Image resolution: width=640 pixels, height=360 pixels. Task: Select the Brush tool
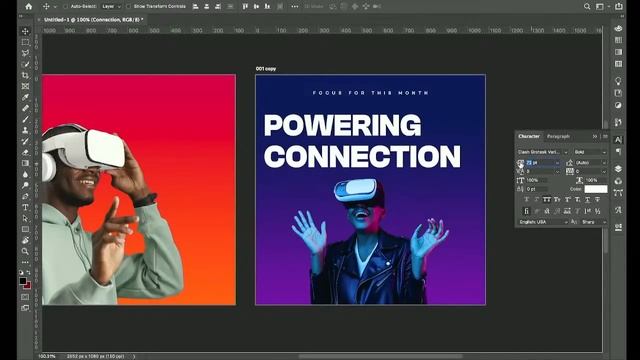[x=25, y=119]
